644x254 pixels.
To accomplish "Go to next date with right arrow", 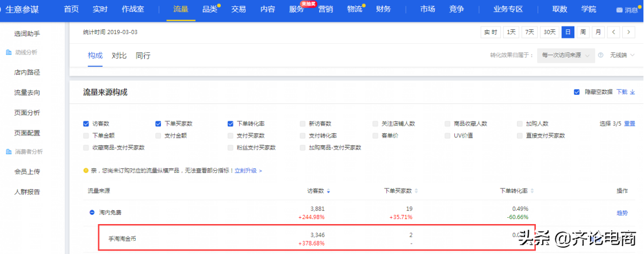I will coord(629,32).
